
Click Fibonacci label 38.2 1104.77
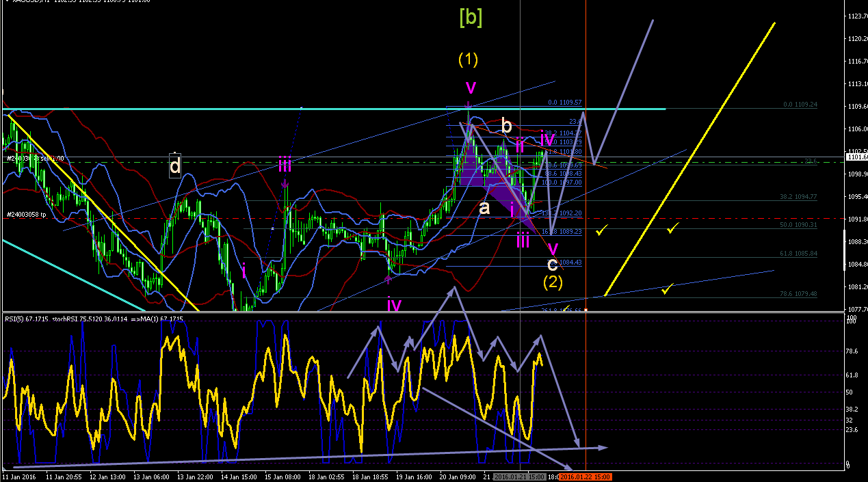[563, 133]
